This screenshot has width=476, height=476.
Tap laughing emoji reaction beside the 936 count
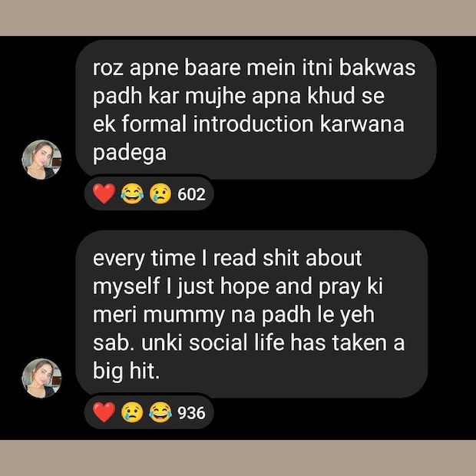(x=160, y=412)
